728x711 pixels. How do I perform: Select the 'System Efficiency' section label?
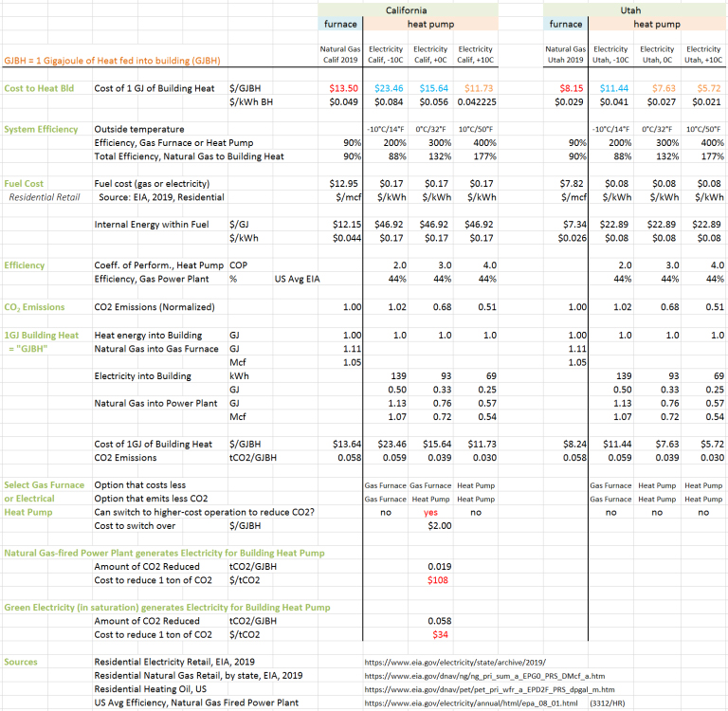tap(42, 129)
